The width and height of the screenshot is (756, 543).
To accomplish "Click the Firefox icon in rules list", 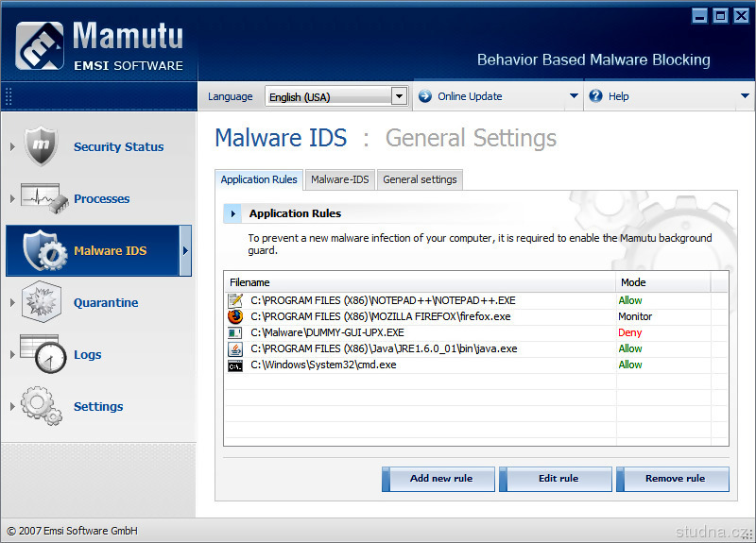I will pos(235,316).
